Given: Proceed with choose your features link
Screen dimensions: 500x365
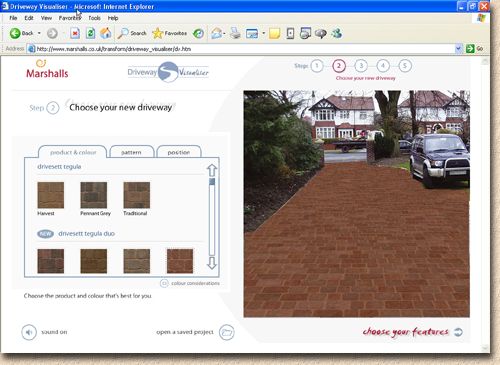Looking at the screenshot, I should coord(406,332).
